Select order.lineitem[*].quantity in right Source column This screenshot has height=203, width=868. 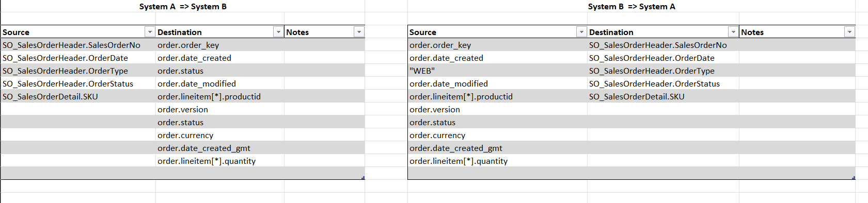pos(497,161)
